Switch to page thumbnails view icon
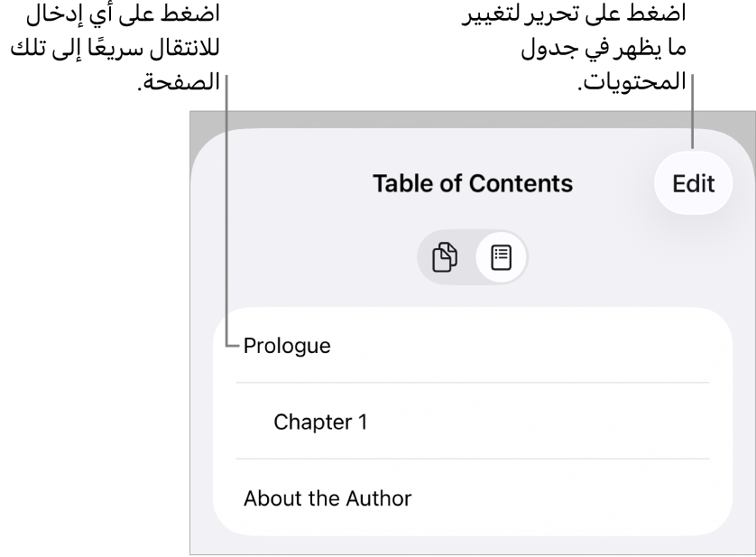The width and height of the screenshot is (756, 557). point(445,257)
